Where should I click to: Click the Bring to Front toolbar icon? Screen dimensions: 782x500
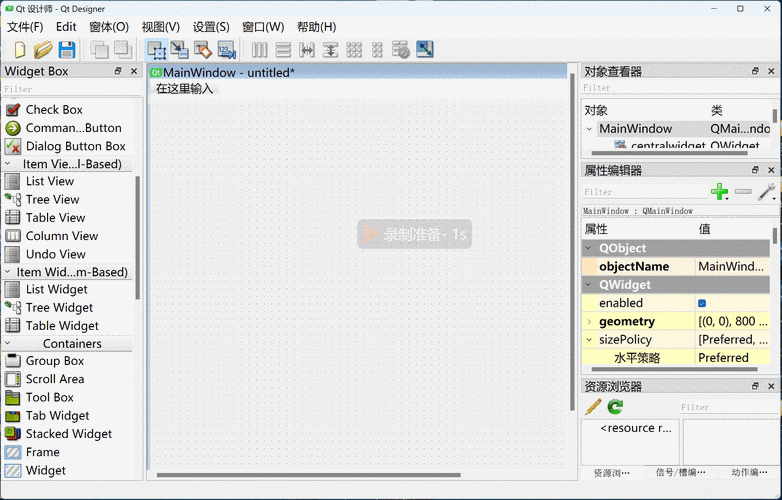click(x=123, y=49)
